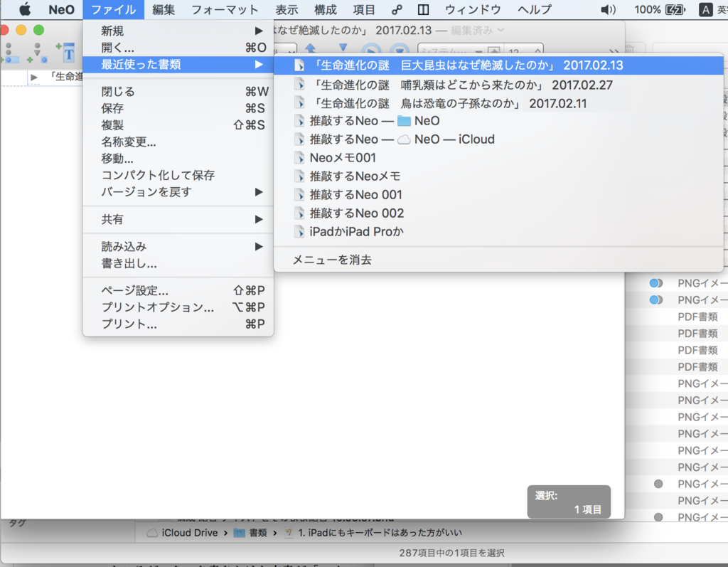Click 書類 folder in Finder path bar
This screenshot has height=567, width=728.
251,533
